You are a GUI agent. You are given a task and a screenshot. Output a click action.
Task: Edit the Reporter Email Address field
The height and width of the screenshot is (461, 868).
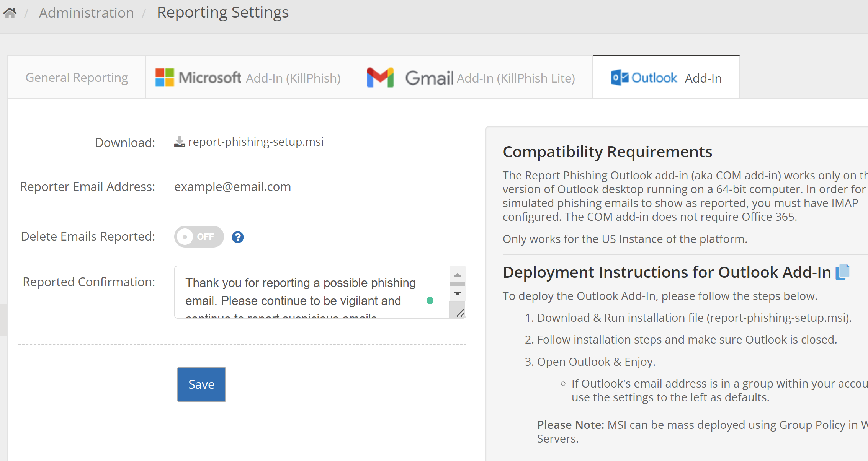tap(233, 187)
